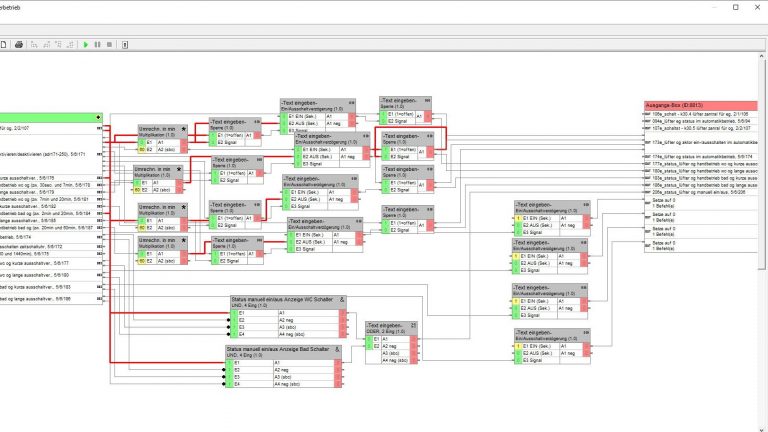Click the new document icon in toolbar
Screen dimensions: 768x432
[x=4, y=45]
